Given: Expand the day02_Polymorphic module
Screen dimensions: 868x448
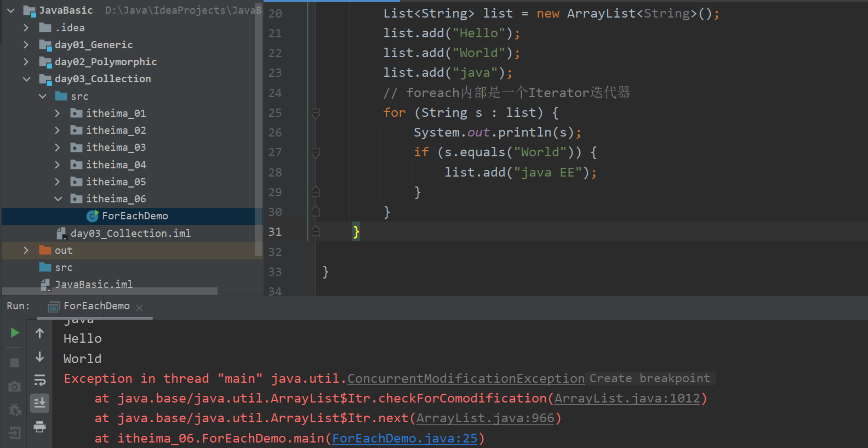Looking at the screenshot, I should point(26,61).
